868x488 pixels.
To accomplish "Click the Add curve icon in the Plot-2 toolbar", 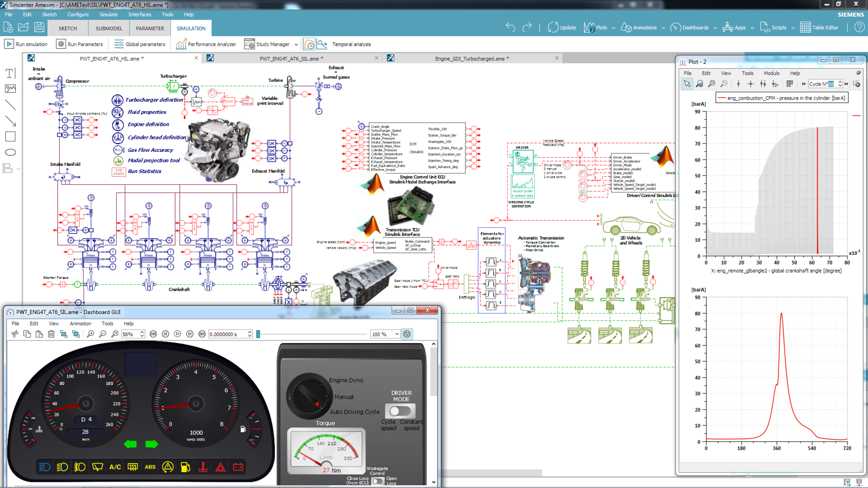I will coord(857,84).
